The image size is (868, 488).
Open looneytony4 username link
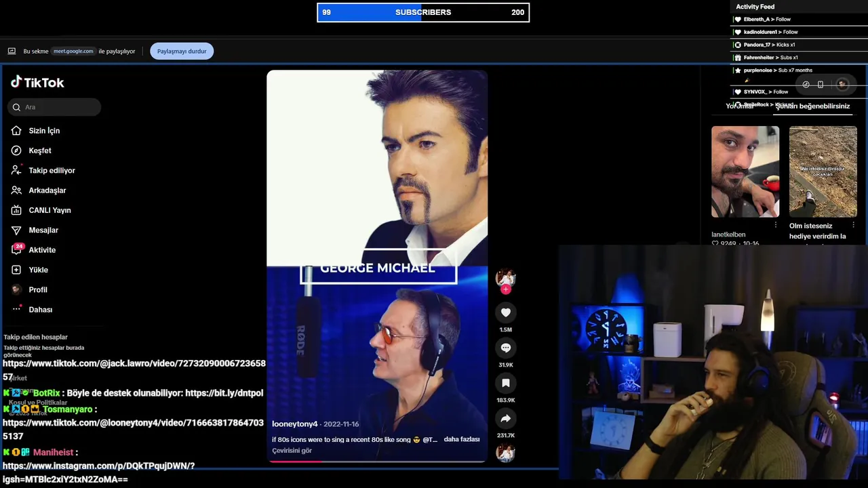[x=294, y=424]
